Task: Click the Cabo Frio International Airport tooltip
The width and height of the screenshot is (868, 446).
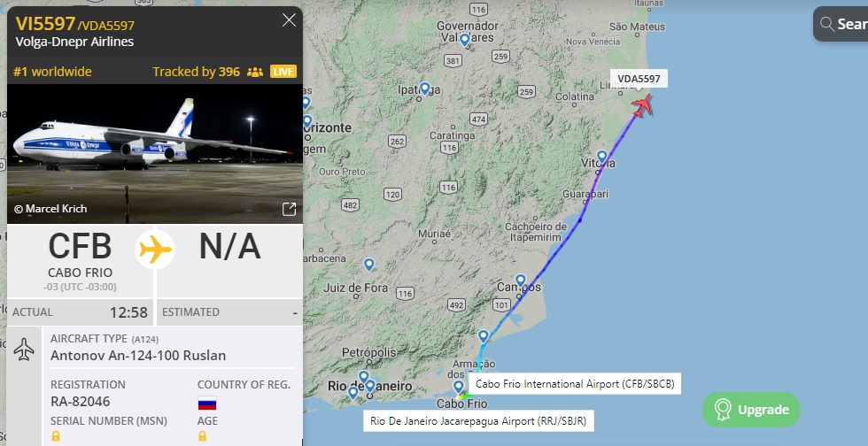Action: (x=575, y=383)
